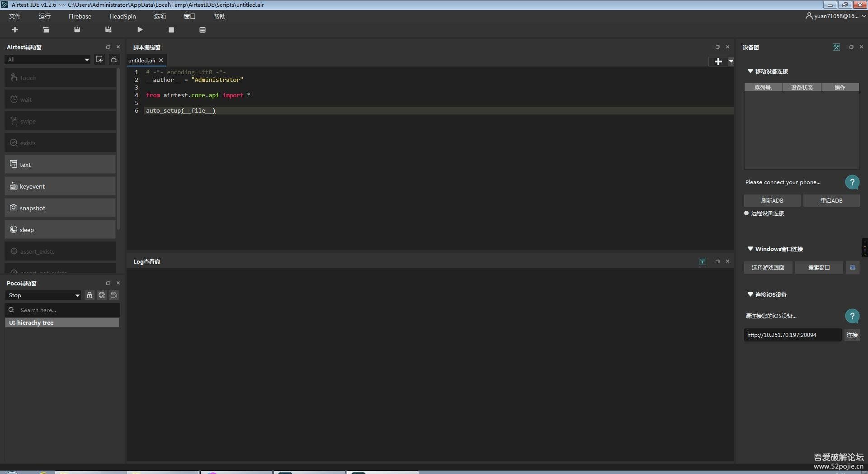Open the Firebase menu
The width and height of the screenshot is (868, 474).
(x=80, y=16)
